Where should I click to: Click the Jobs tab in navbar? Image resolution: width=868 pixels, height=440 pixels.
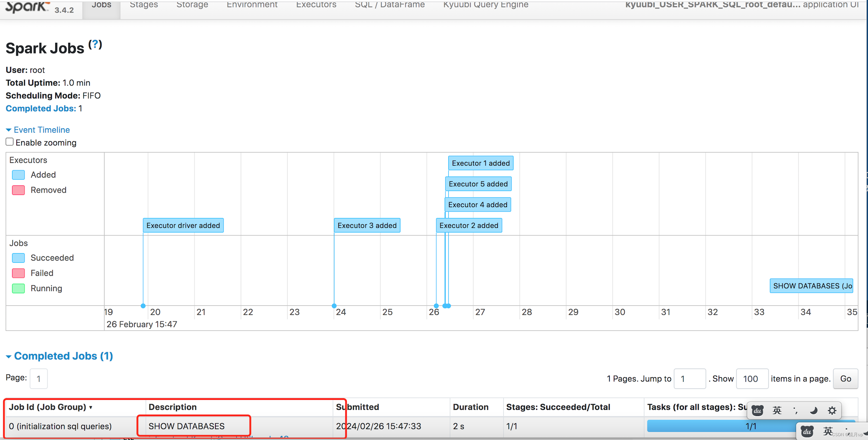101,4
